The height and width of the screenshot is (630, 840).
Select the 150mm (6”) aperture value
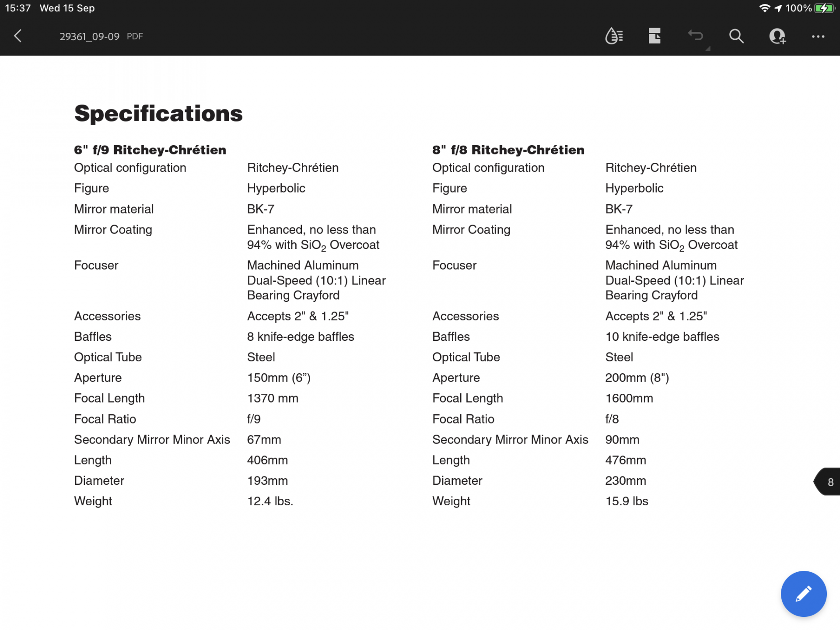279,378
